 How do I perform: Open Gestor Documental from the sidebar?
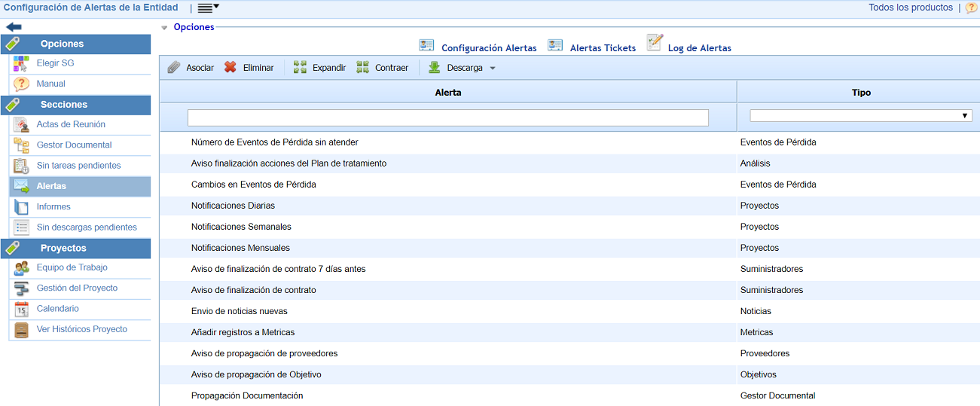tap(74, 145)
